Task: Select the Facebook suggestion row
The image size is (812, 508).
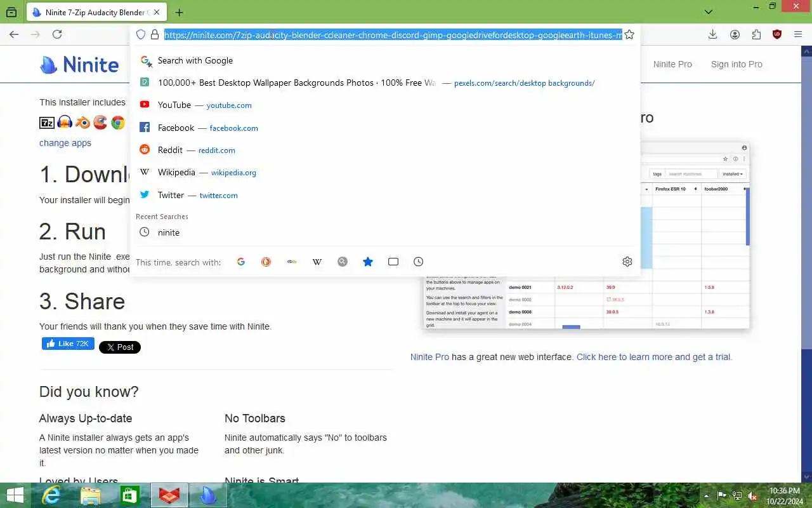Action: tap(385, 128)
